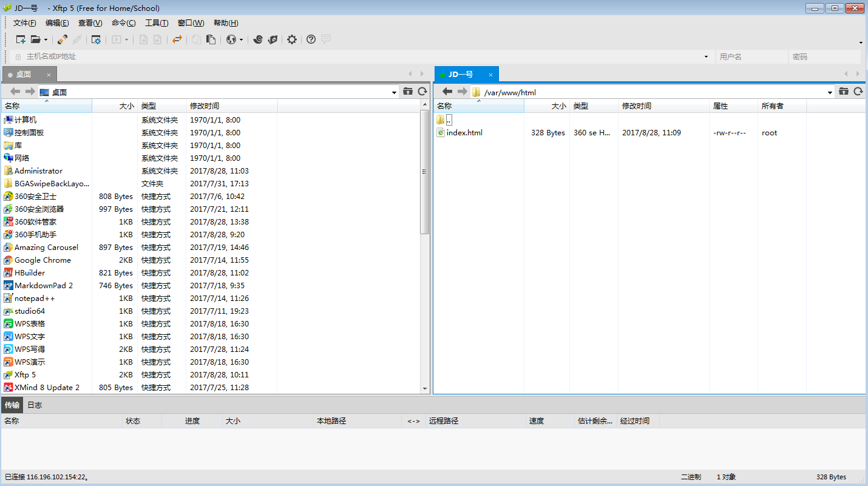Go forward in remote pane navigation
Screen dimensions: 868x486
(x=462, y=92)
